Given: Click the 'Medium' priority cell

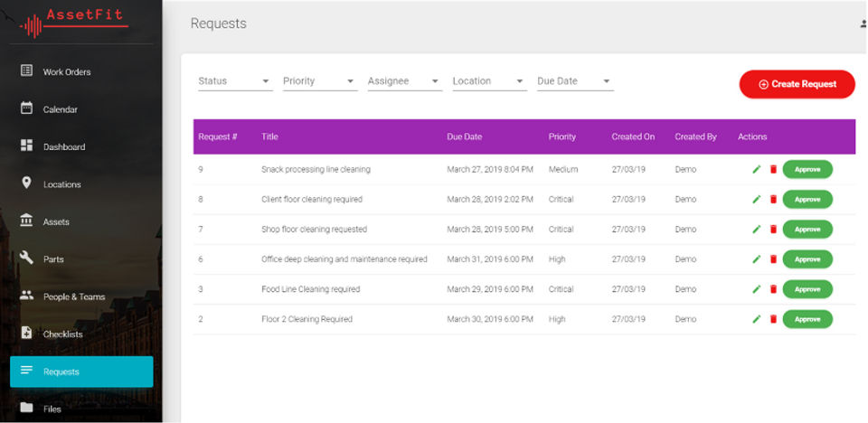Looking at the screenshot, I should click(x=563, y=169).
